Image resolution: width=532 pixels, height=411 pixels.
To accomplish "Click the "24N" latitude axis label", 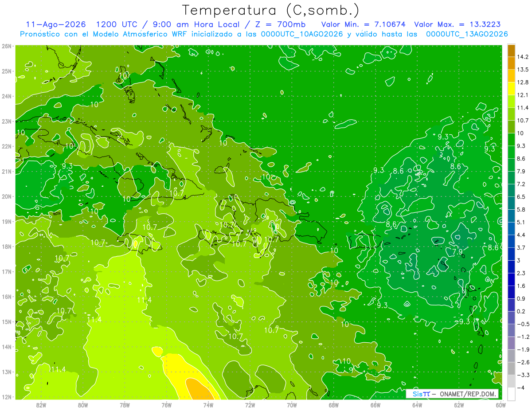I will pyautogui.click(x=6, y=96).
